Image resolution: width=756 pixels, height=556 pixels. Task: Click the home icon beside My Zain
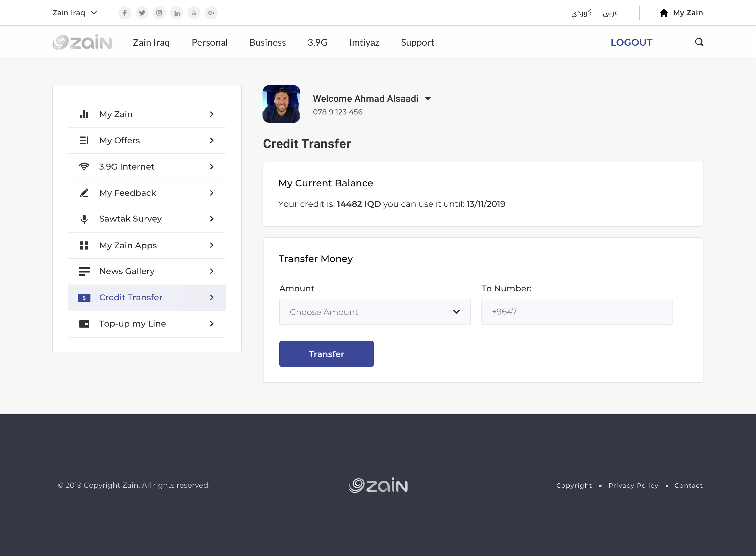pos(664,13)
